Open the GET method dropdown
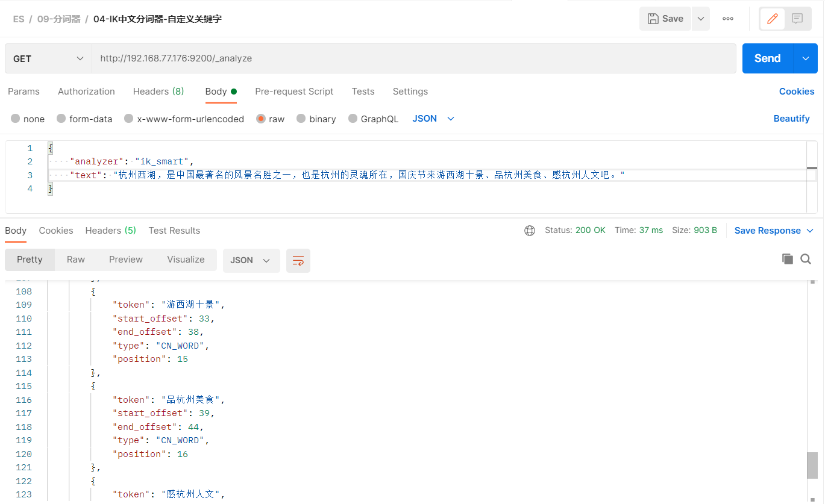Viewport: 825px width, 504px height. 48,58
